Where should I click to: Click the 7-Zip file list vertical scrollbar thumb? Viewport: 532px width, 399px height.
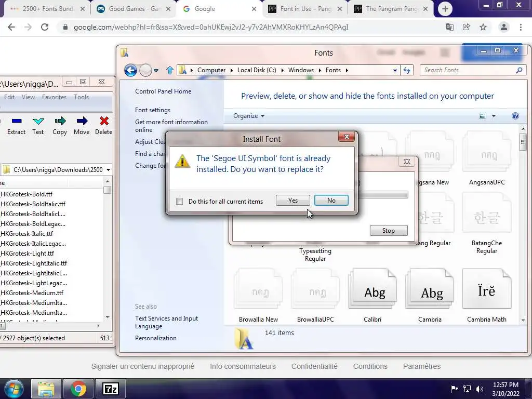[107, 190]
